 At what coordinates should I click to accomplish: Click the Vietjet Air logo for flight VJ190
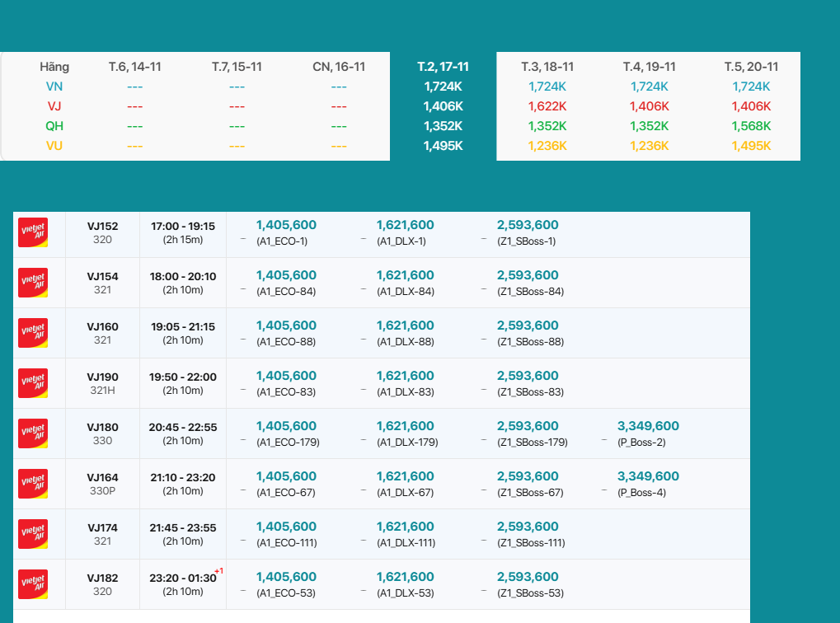click(33, 383)
